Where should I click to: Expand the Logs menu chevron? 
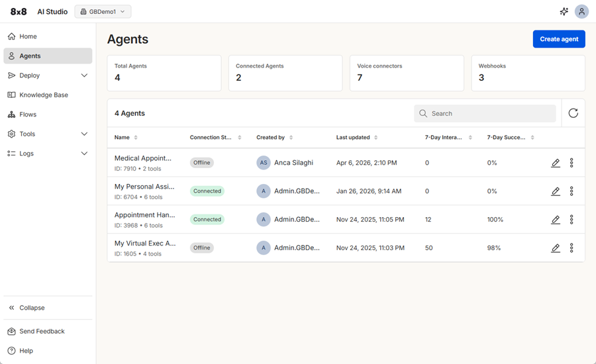click(x=84, y=154)
